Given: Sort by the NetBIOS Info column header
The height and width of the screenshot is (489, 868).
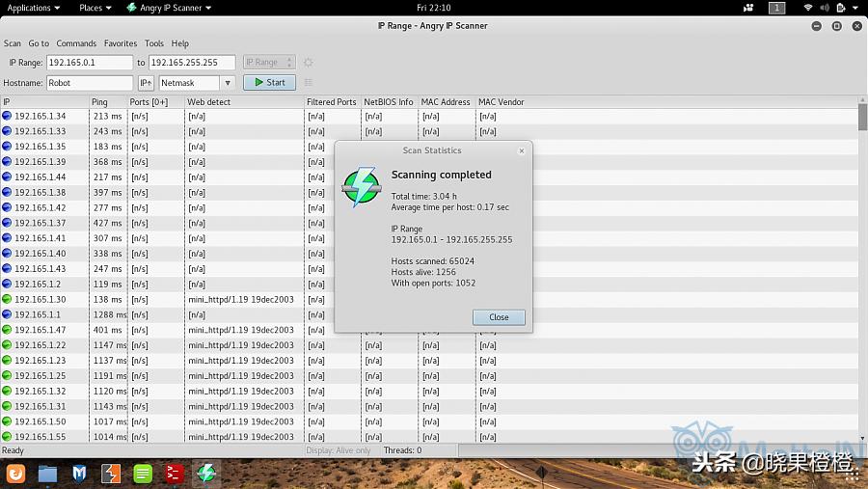Looking at the screenshot, I should point(390,102).
